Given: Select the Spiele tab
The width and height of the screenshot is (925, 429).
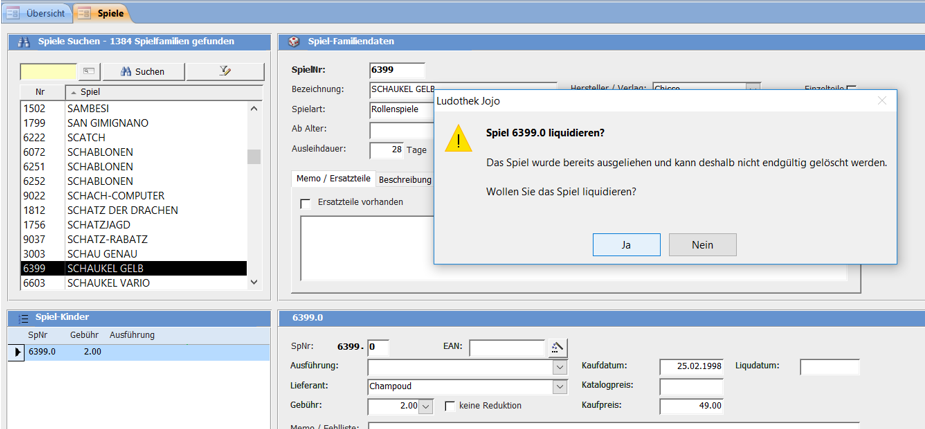Looking at the screenshot, I should pyautogui.click(x=103, y=13).
